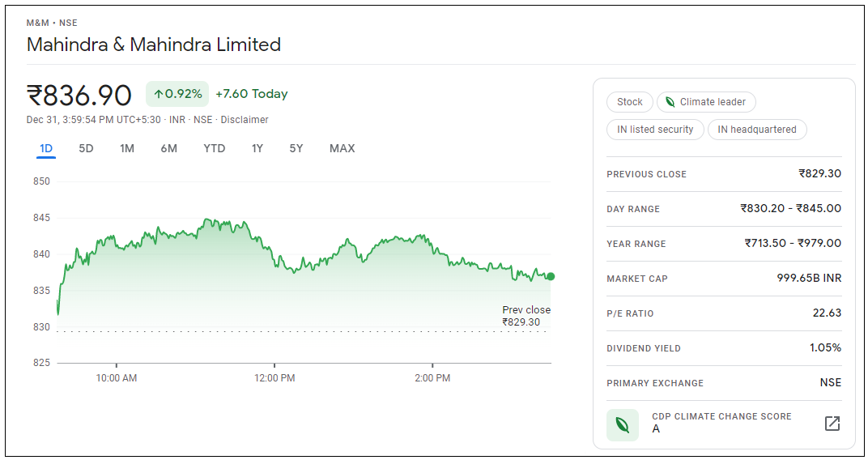This screenshot has height=460, width=868.
Task: Switch to the 1Y chart range
Action: [257, 148]
